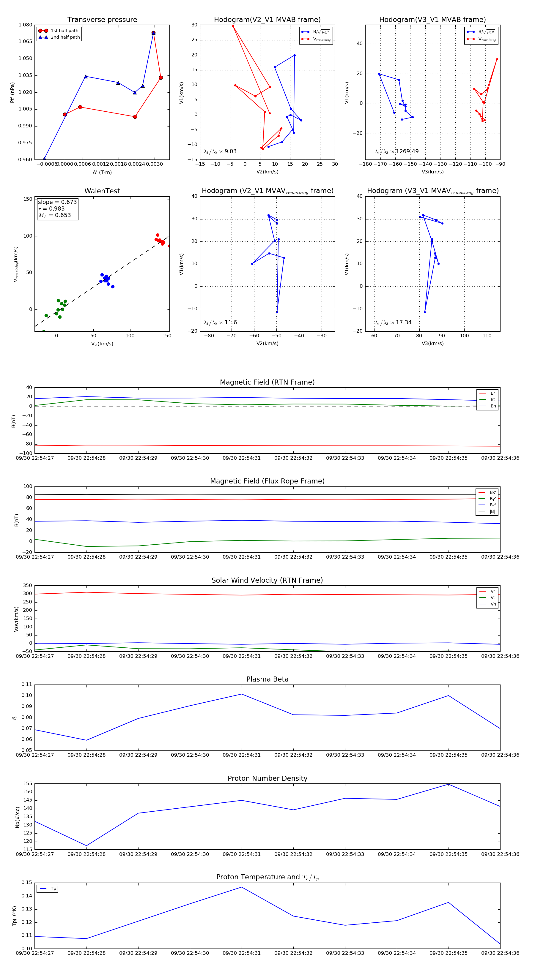This screenshot has height=980, width=535.
Task: Click the 'Np(#/cc)' y-axis label
Action: pyautogui.click(x=17, y=817)
